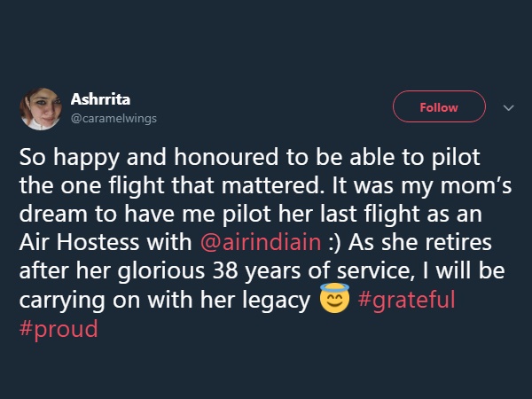Open the tweet options chevron menu
This screenshot has height=399, width=532.
tap(508, 108)
